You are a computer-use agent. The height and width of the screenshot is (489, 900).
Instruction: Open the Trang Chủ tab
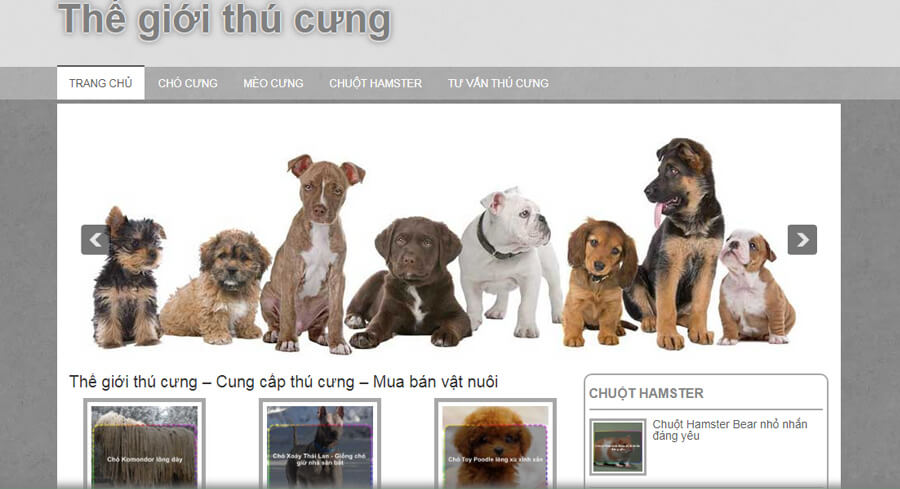click(x=100, y=83)
